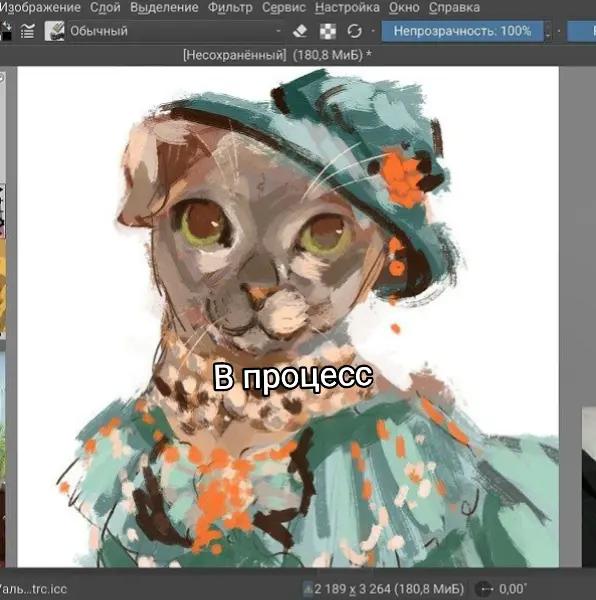Viewport: 596px width, 600px height.
Task: Open the Настройка menu
Action: pos(347,7)
